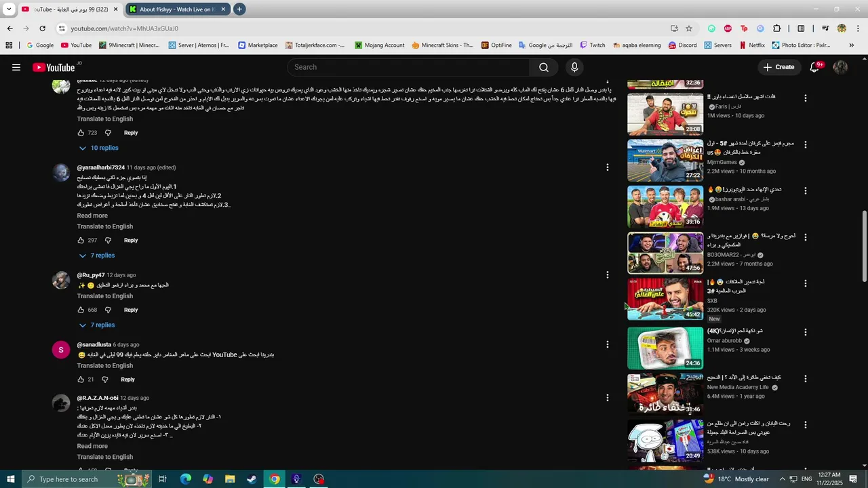
Task: Open the @sanadlusta channel username link
Action: click(x=94, y=344)
